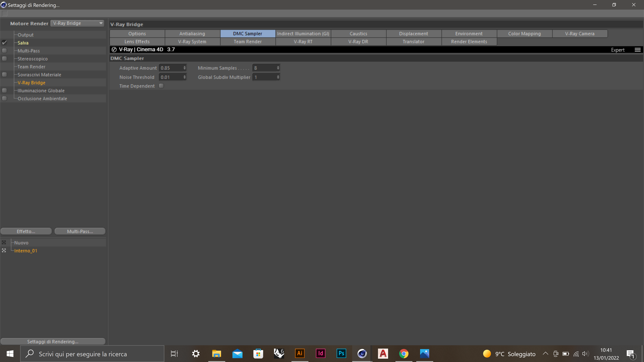Open InDesign from the taskbar
The image size is (644, 362).
(320, 353)
